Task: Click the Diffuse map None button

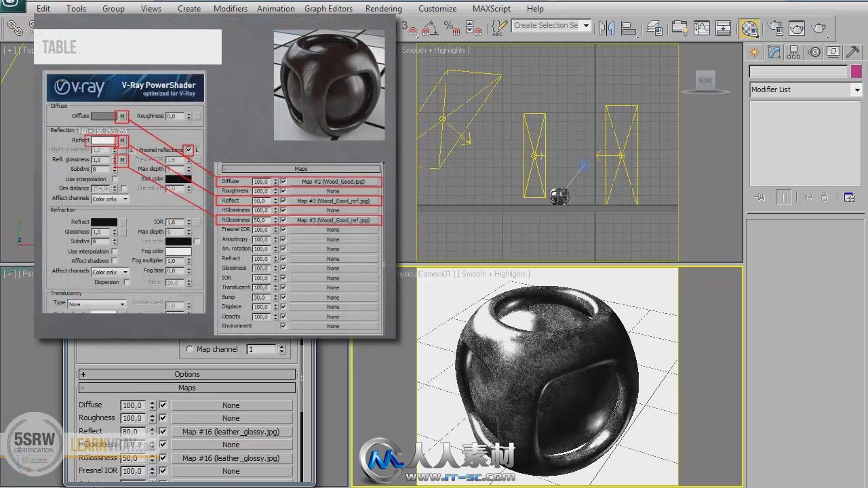Action: (231, 405)
